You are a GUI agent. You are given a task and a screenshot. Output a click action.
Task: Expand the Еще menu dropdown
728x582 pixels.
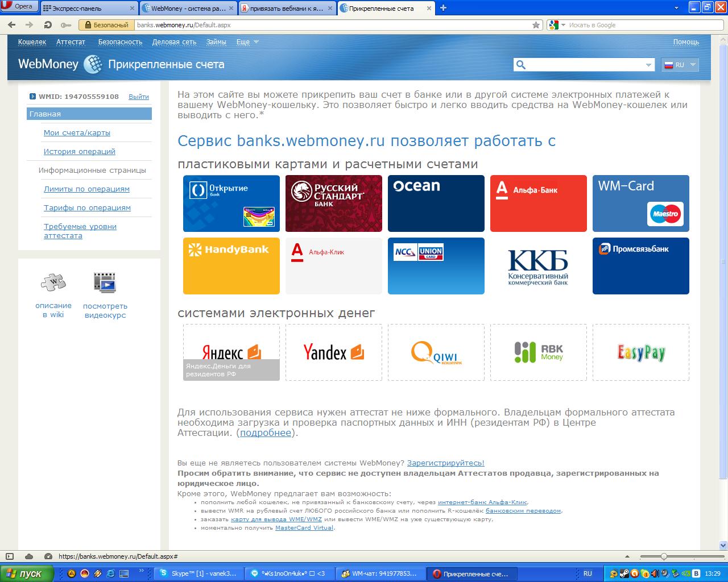(247, 42)
